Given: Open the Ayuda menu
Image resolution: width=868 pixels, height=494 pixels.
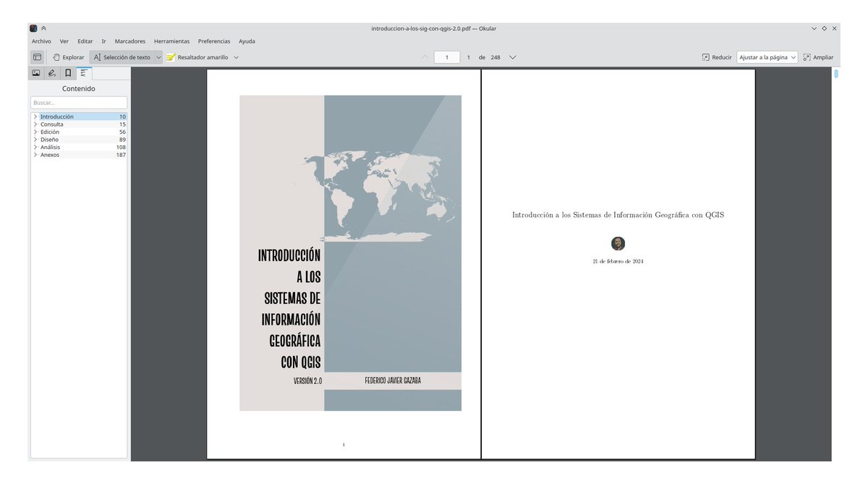Looking at the screenshot, I should 247,41.
